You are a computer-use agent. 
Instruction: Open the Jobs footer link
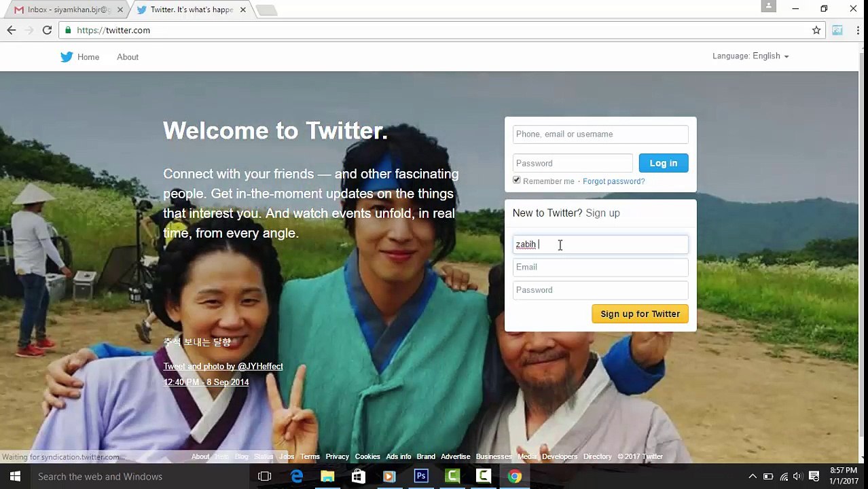(287, 456)
